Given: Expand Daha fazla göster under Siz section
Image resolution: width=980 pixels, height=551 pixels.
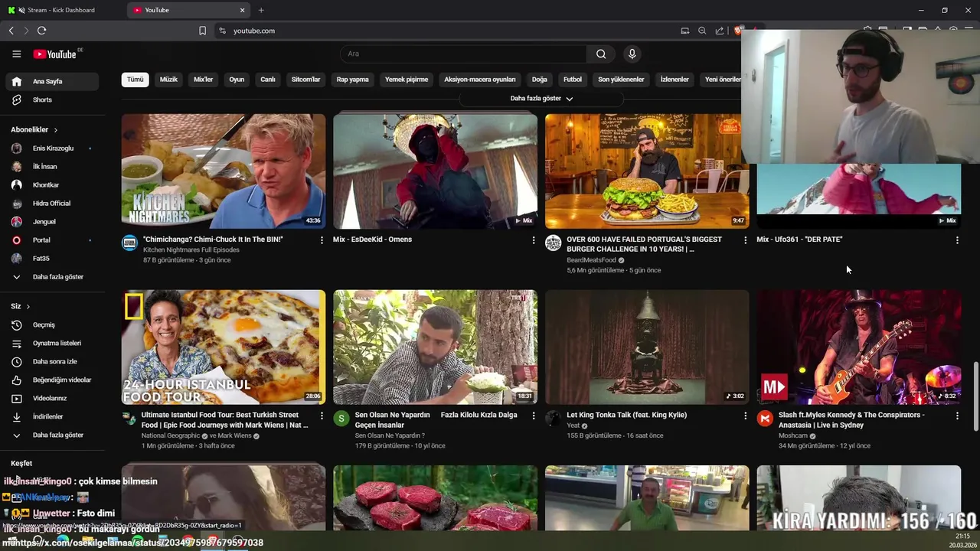Looking at the screenshot, I should tap(52, 435).
